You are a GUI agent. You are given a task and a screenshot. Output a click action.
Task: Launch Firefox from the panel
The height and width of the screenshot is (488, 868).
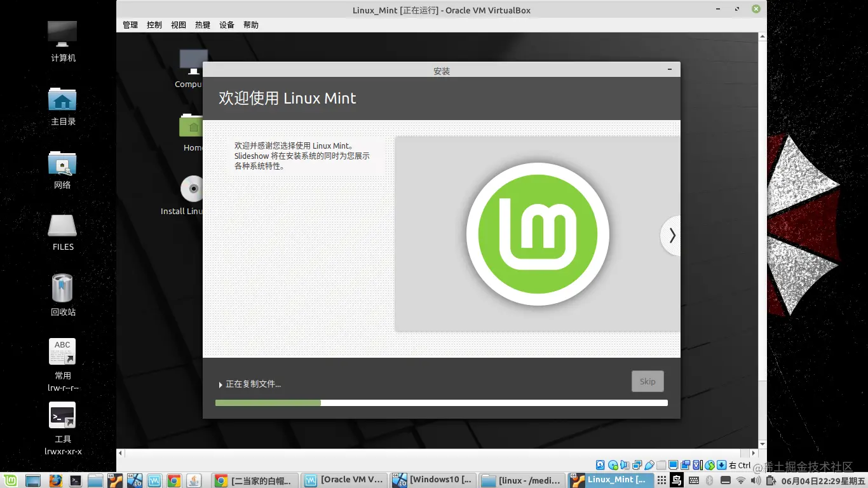pos(55,480)
